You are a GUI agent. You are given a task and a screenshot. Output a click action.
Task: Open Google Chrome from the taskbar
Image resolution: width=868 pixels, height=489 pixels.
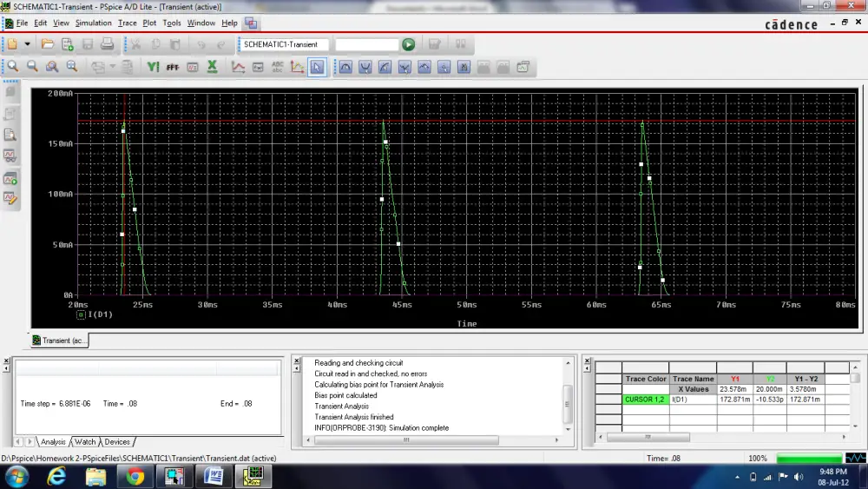[x=135, y=476]
